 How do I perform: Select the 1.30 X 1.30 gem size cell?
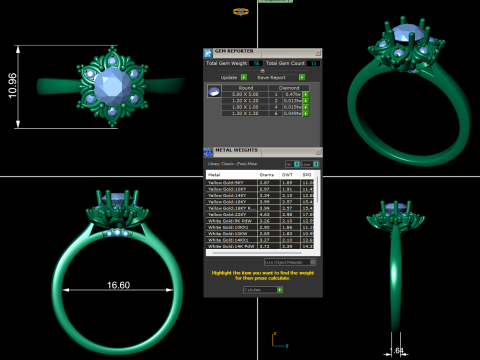pos(245,113)
